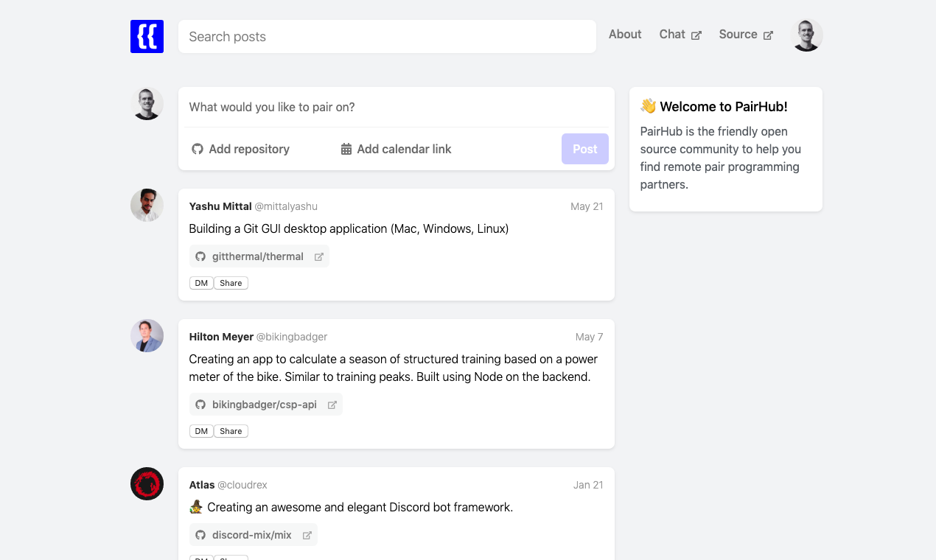Open @mittalyashu's profile link
The image size is (936, 560).
[x=286, y=206]
